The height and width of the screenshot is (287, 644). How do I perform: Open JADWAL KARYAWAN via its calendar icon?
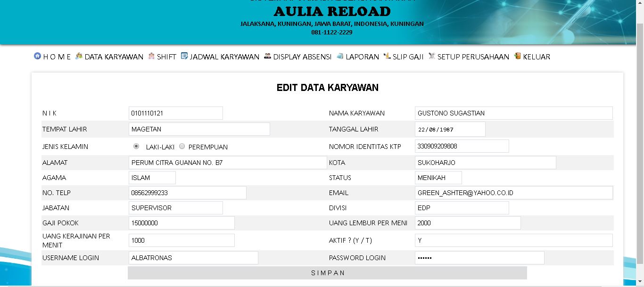coord(184,57)
